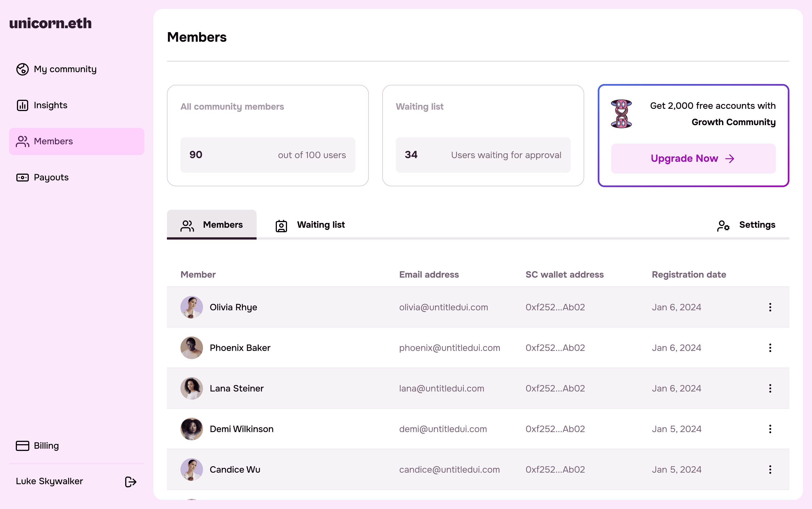Click Phoenix Baker's registration date Jan 6, 2024
This screenshot has width=812, height=509.
pos(676,348)
